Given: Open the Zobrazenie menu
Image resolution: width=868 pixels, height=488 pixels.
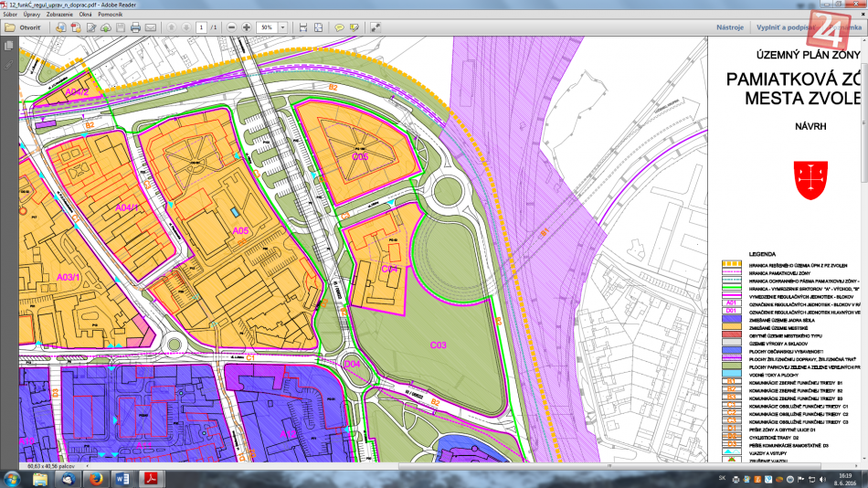Looking at the screenshot, I should tap(72, 16).
